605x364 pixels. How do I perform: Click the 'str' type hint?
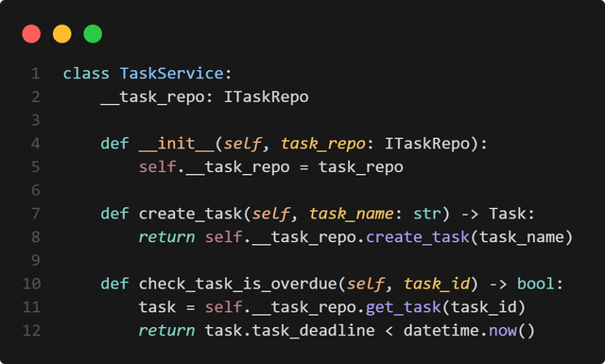(x=426, y=214)
